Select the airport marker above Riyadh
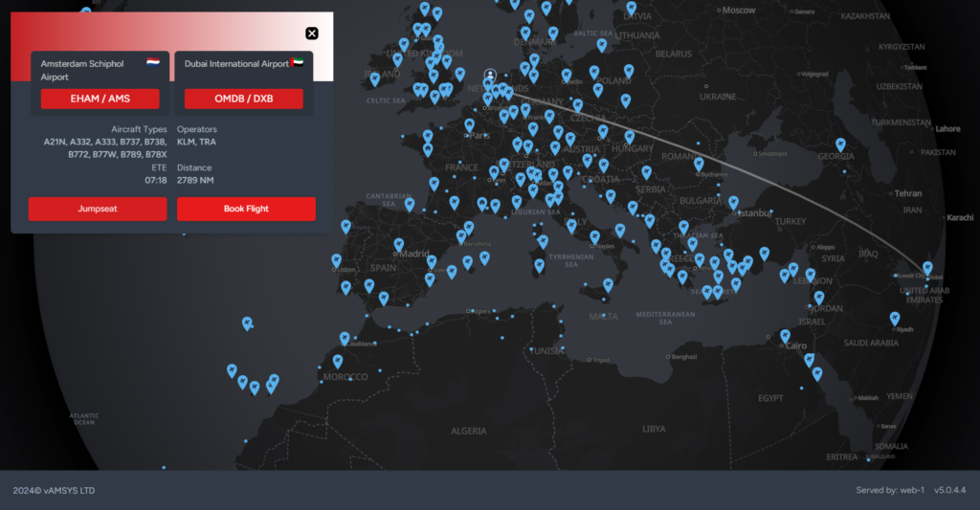Image resolution: width=980 pixels, height=510 pixels. 895,319
